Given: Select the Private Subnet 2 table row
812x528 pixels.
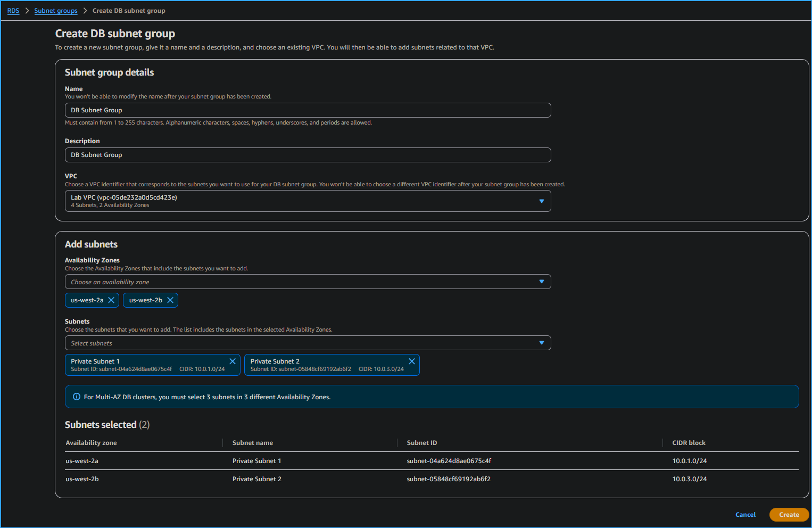Looking at the screenshot, I should 372,478.
